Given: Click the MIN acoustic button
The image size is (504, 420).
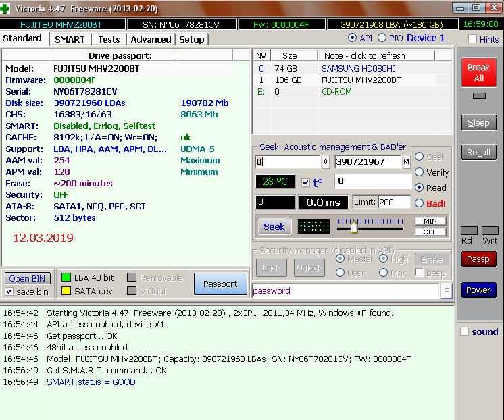Looking at the screenshot, I should click(x=430, y=221).
